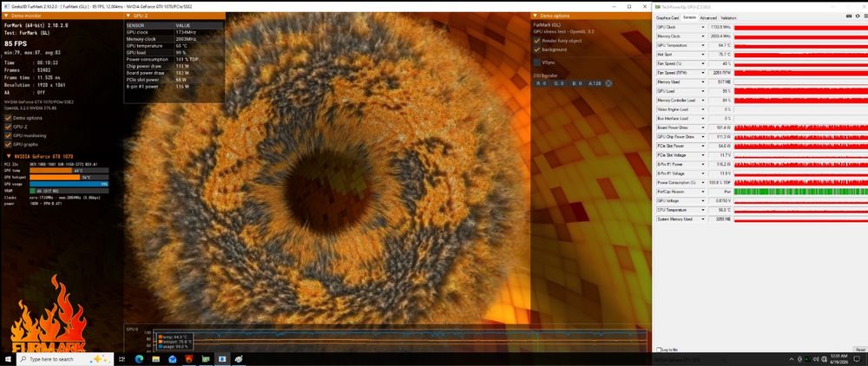
Task: Switch to the Advanced tab
Action: [708, 17]
